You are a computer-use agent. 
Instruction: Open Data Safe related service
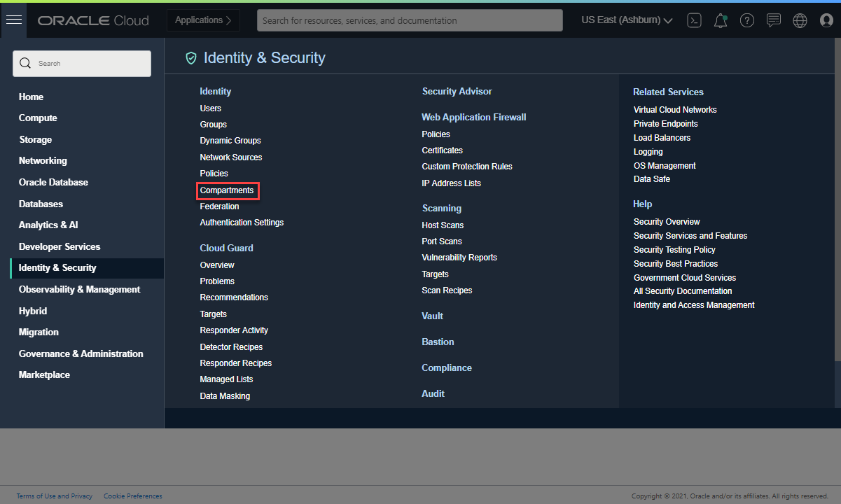[652, 179]
